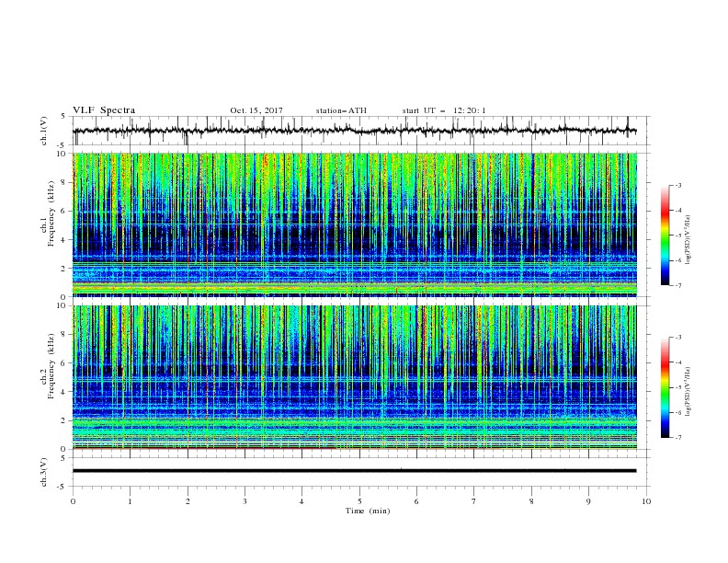Click the "ch.3(V)" axis label
This screenshot has height=563, width=728.
point(44,472)
